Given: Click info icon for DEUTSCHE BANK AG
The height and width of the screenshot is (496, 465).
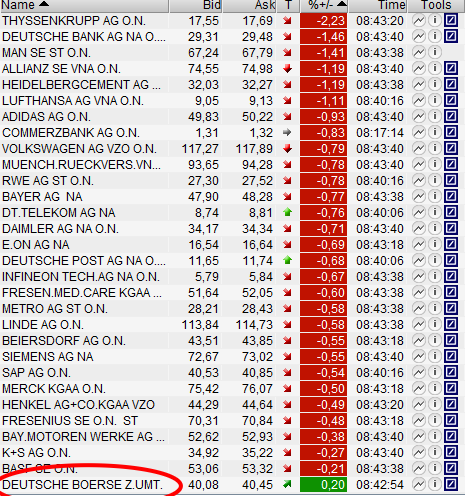Looking at the screenshot, I should point(435,36).
